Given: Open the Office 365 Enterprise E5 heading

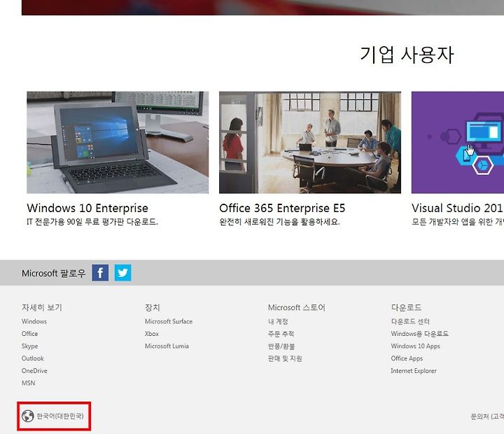Looking at the screenshot, I should click(x=282, y=208).
